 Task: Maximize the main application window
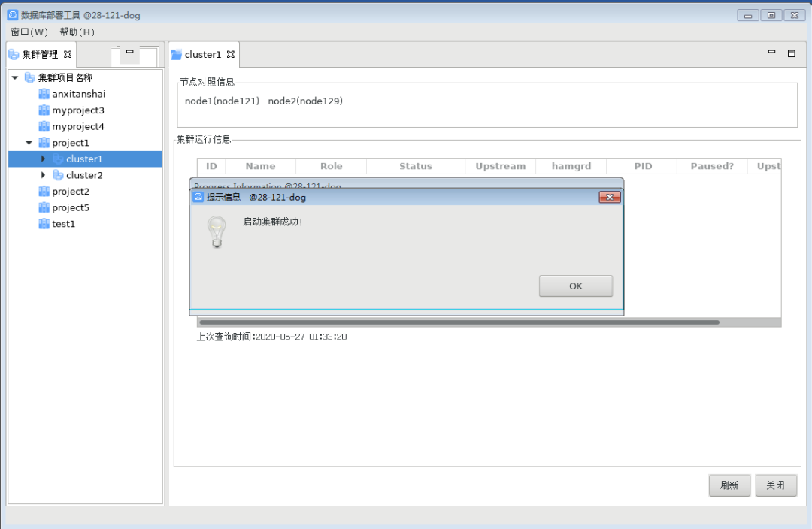pyautogui.click(x=771, y=16)
